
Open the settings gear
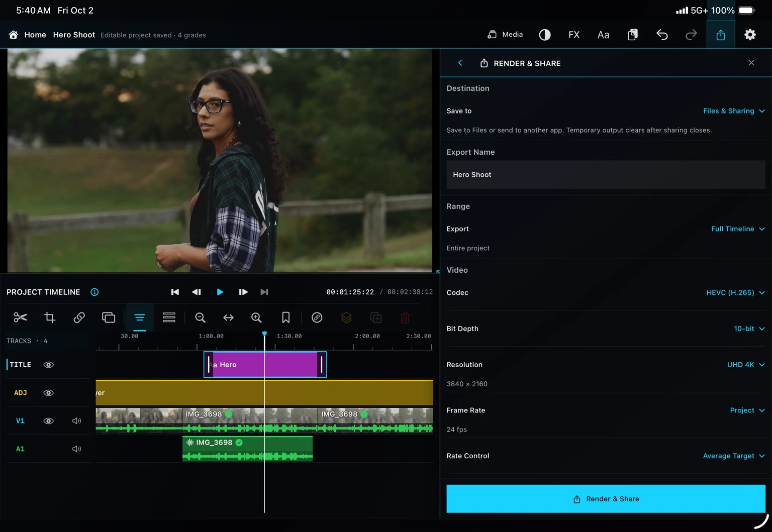coord(750,35)
